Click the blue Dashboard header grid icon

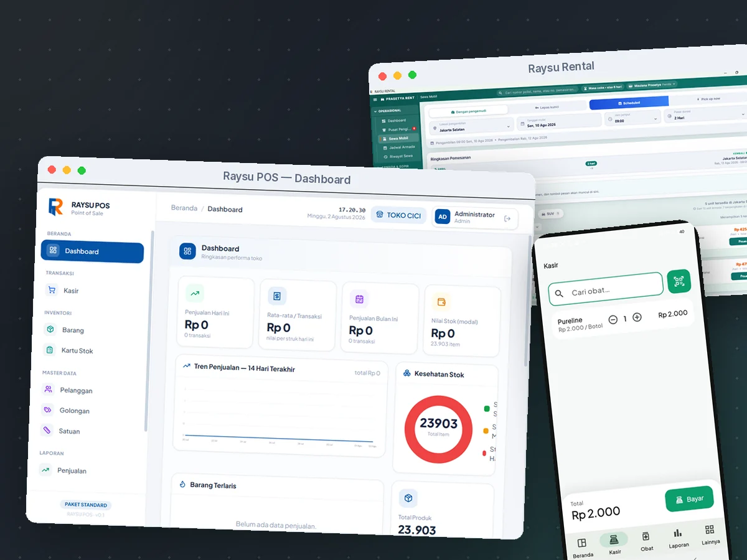point(187,251)
